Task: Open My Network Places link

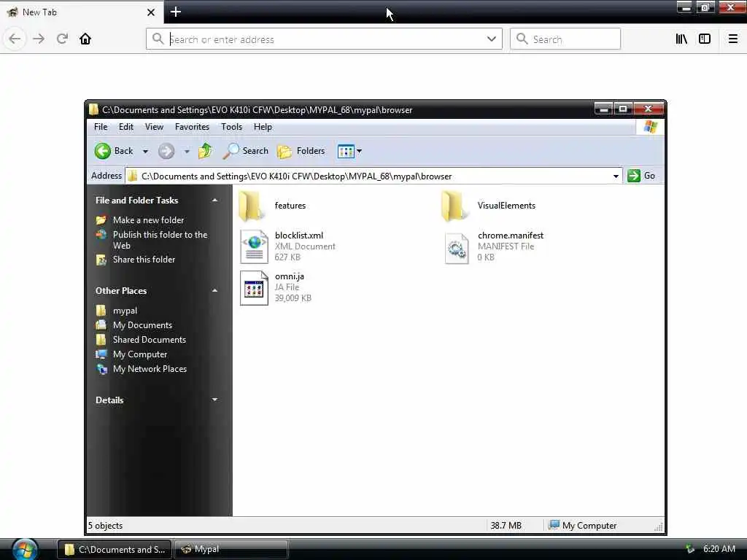Action: [150, 369]
